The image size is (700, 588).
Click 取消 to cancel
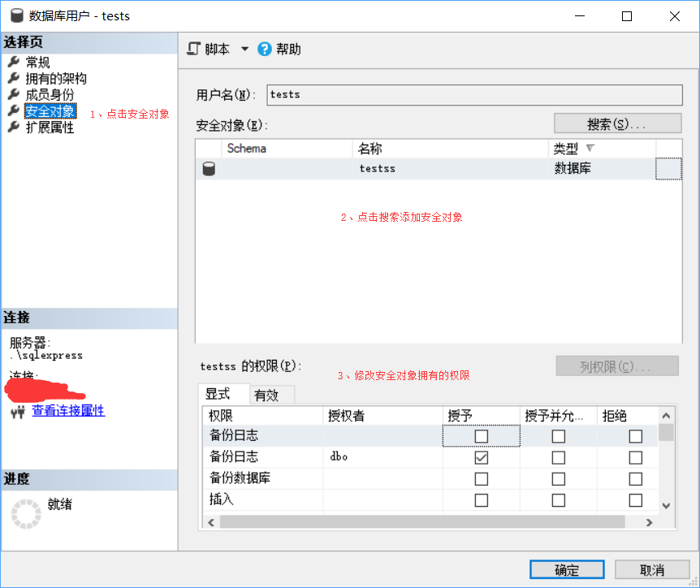(x=652, y=569)
